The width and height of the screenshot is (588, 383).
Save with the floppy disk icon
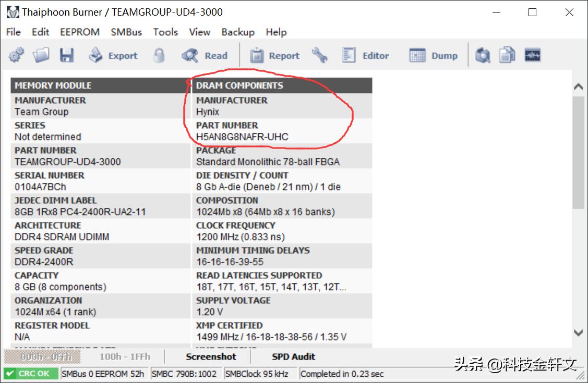tap(67, 55)
